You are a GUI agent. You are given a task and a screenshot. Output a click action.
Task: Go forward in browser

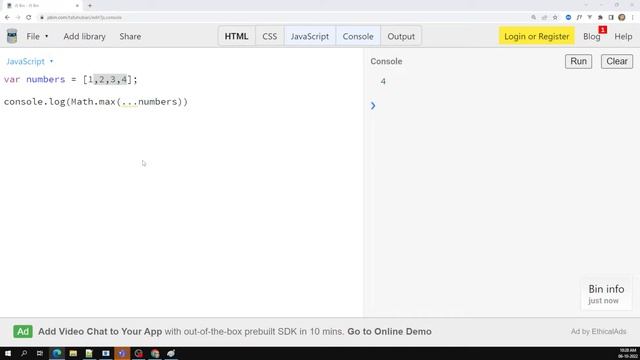pos(18,18)
